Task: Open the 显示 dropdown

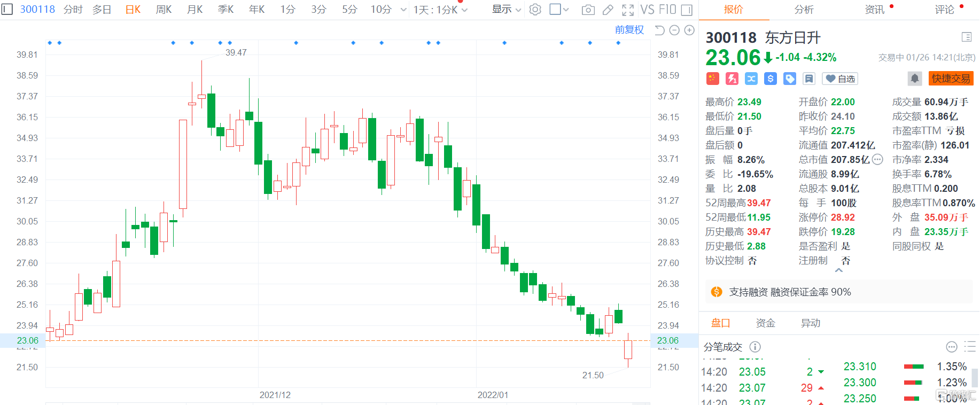Action: pyautogui.click(x=506, y=10)
